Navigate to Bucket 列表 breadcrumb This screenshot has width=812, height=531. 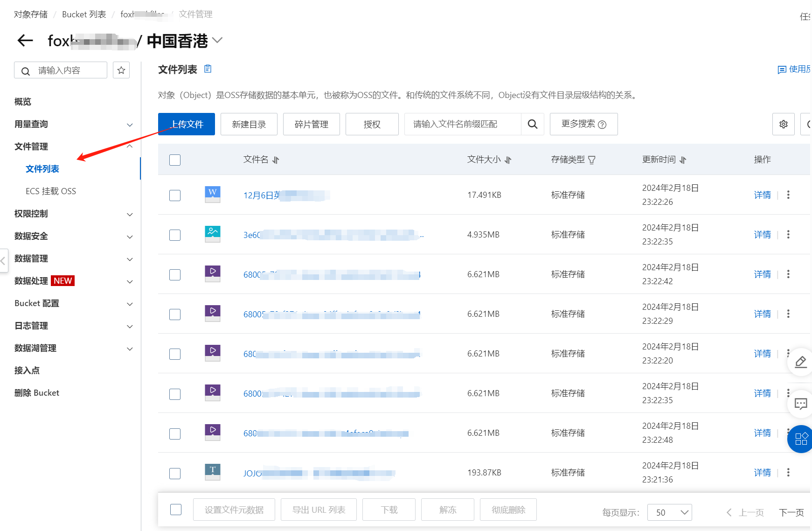pos(84,14)
